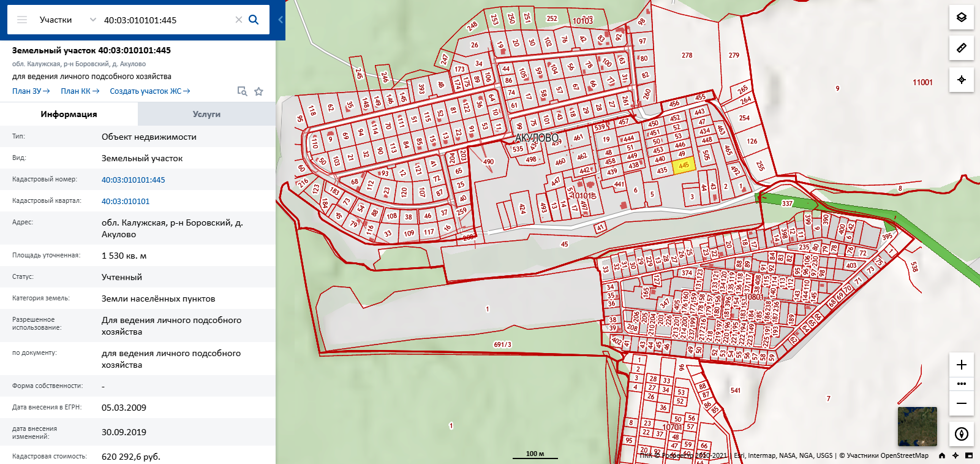Click the find-on-map icon beside star
The height and width of the screenshot is (464, 980).
[242, 91]
